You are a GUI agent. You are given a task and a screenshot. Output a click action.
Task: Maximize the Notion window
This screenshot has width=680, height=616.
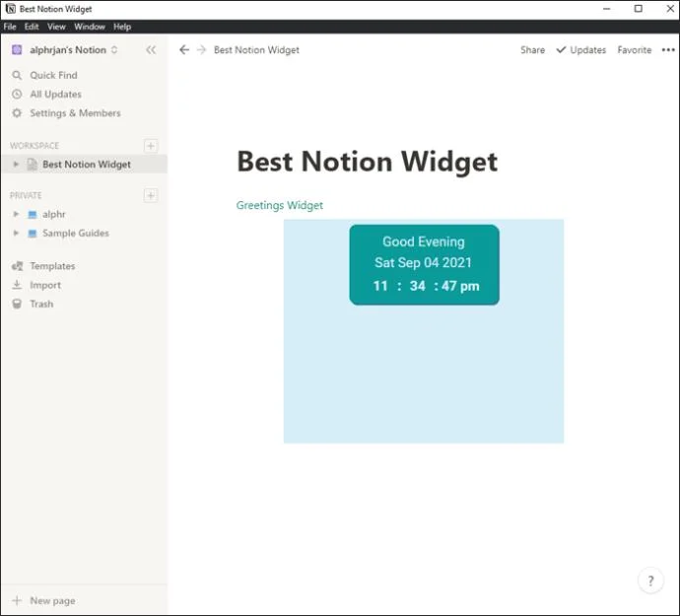pyautogui.click(x=639, y=9)
